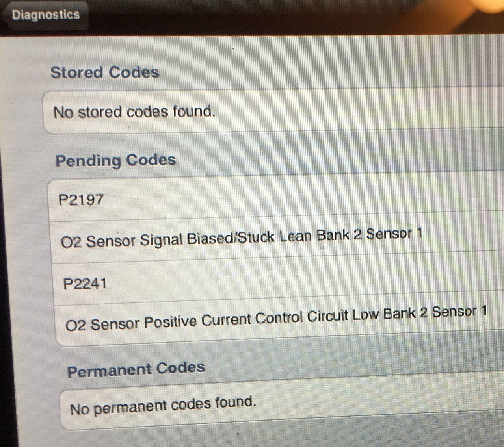Tap the 'No stored codes found.' row
504x447 pixels.
click(x=274, y=112)
